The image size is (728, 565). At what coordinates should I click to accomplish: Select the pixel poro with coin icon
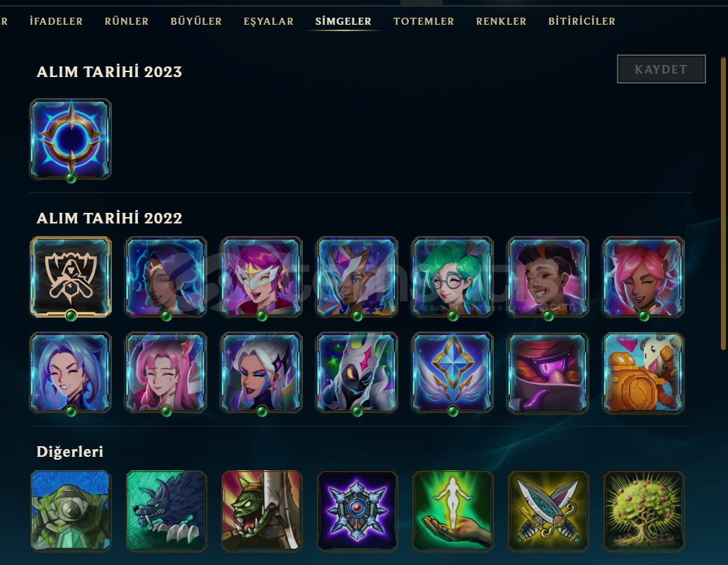(644, 373)
